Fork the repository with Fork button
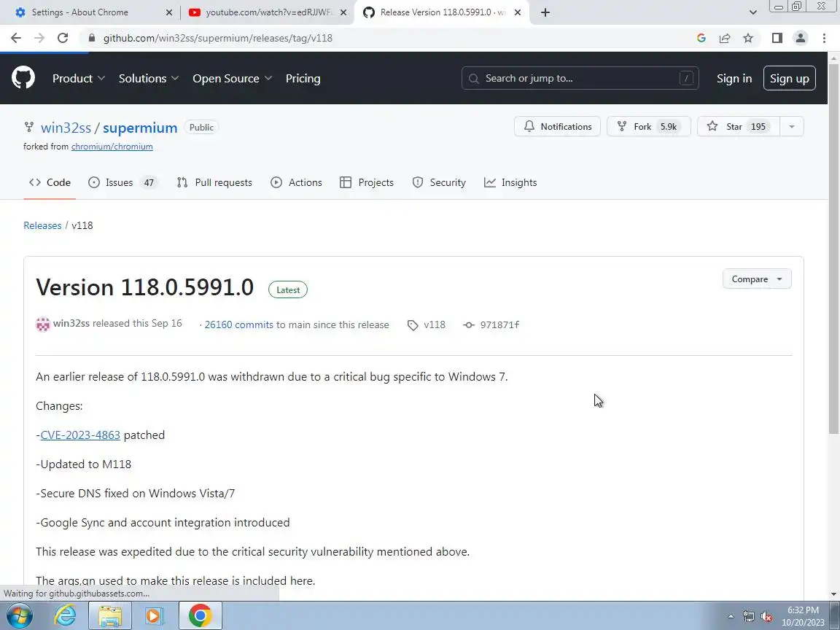The image size is (840, 630). (649, 127)
